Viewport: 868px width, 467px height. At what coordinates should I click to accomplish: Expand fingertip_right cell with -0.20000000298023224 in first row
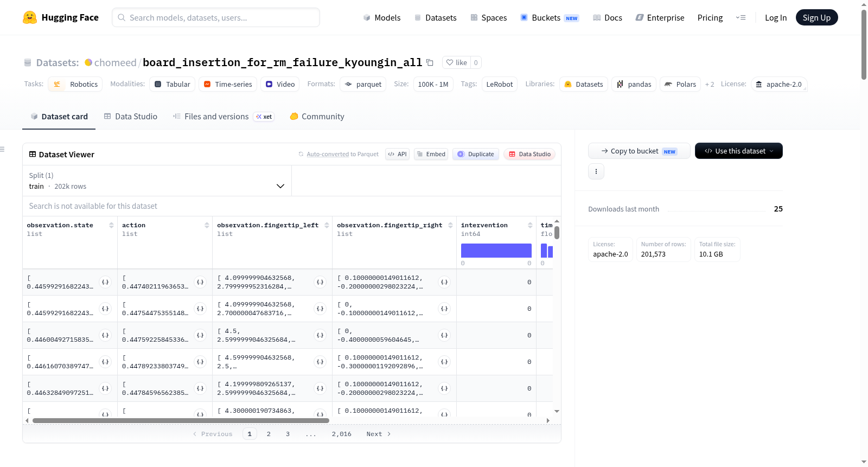pyautogui.click(x=444, y=282)
